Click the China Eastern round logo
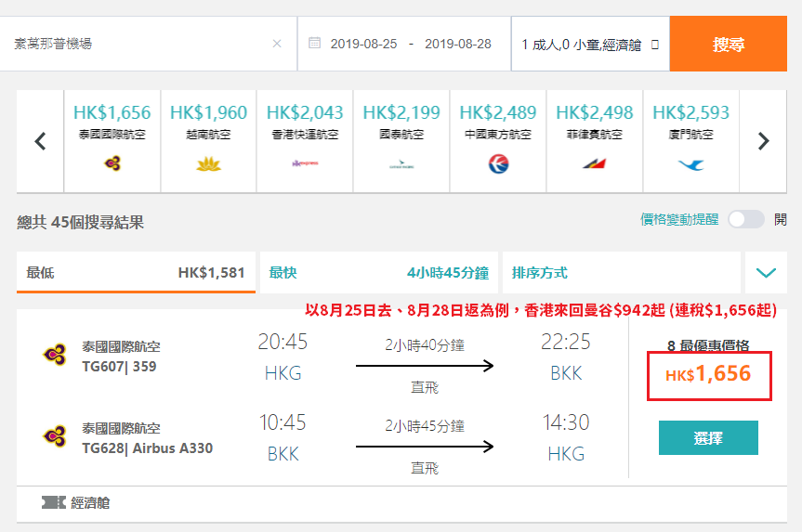 click(498, 164)
